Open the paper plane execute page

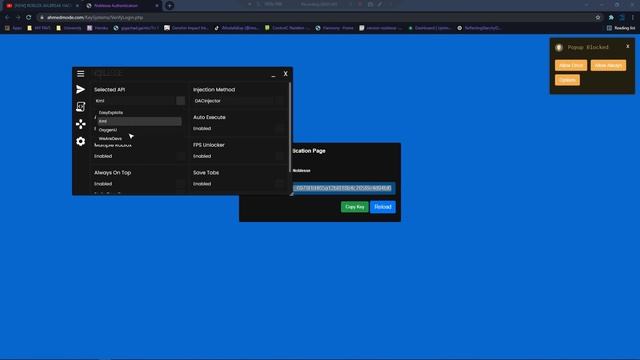tap(80, 89)
